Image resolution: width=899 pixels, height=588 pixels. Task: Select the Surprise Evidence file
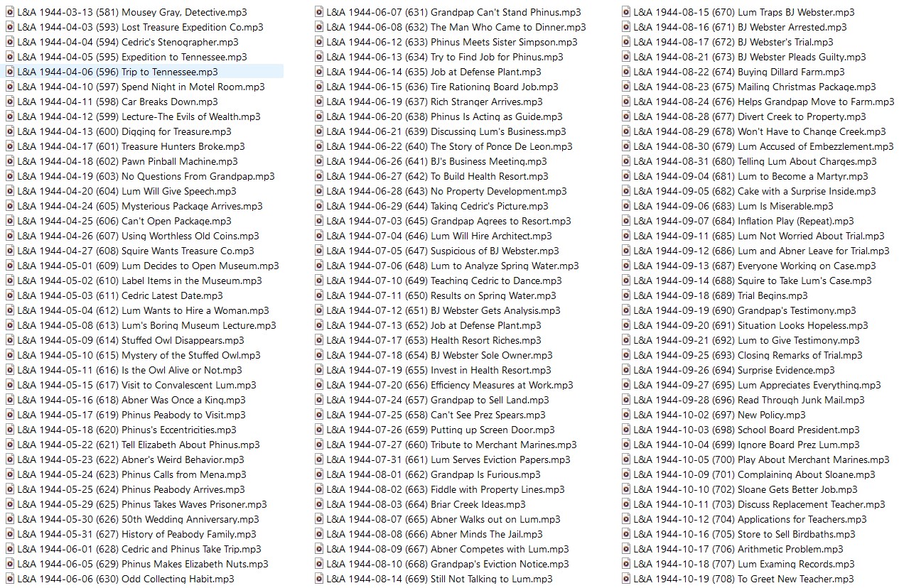click(734, 370)
